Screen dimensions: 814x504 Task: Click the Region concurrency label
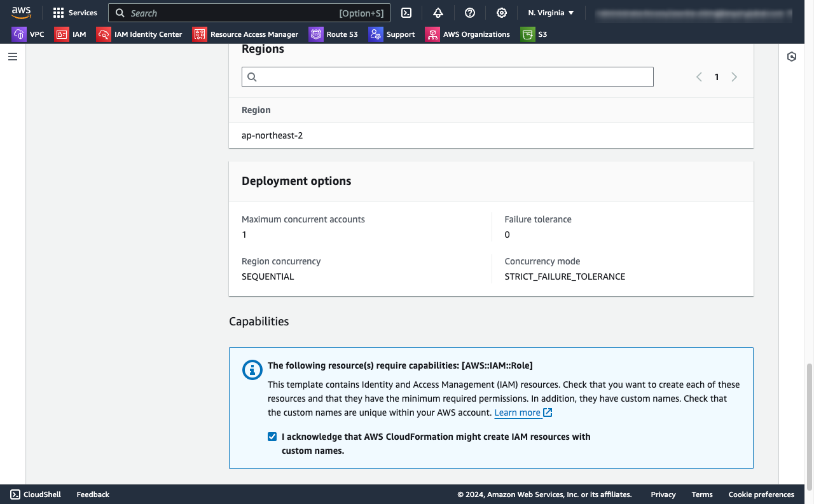coord(281,261)
